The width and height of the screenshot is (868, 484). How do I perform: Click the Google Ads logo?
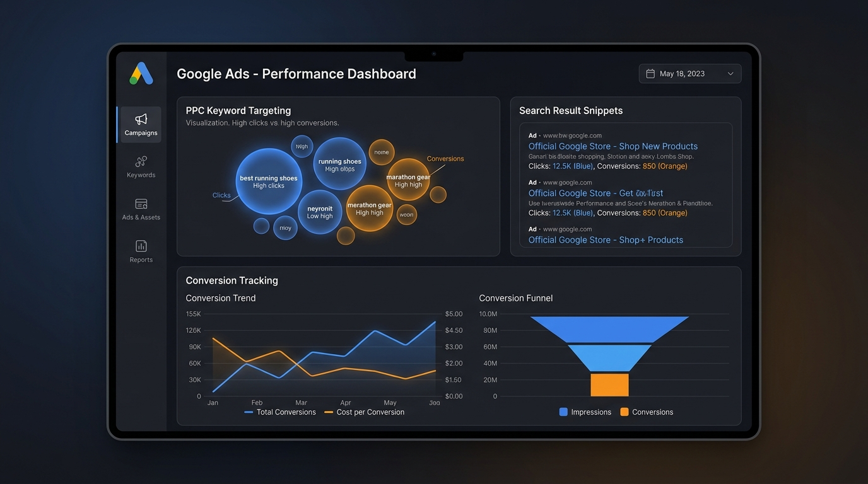[141, 74]
